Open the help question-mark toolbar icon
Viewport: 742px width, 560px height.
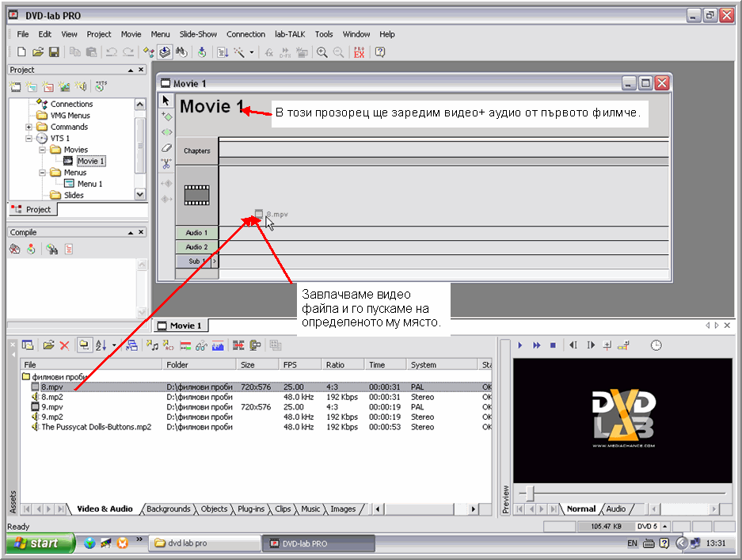point(380,52)
